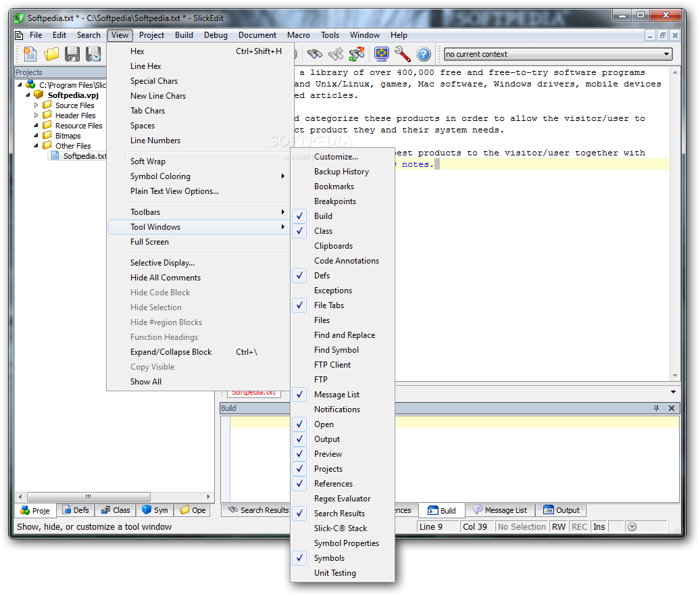700x596 pixels.
Task: Expand the Source Files tree node
Action: tap(36, 105)
